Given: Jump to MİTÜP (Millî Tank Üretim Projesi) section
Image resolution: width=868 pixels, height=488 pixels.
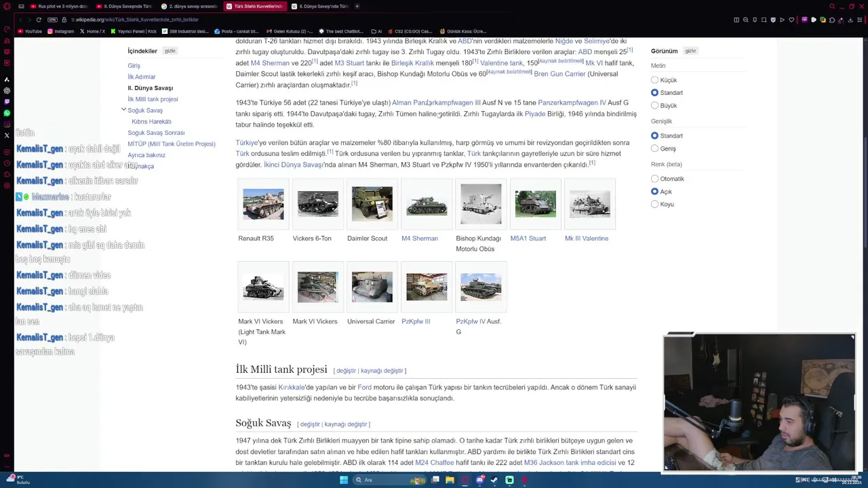Looking at the screenshot, I should (x=172, y=144).
